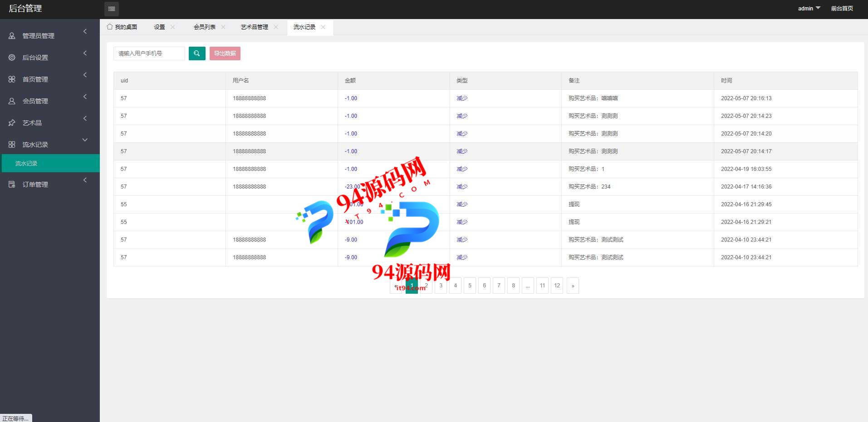Switch to the 会员列表 tab
This screenshot has height=422, width=868.
tap(205, 27)
